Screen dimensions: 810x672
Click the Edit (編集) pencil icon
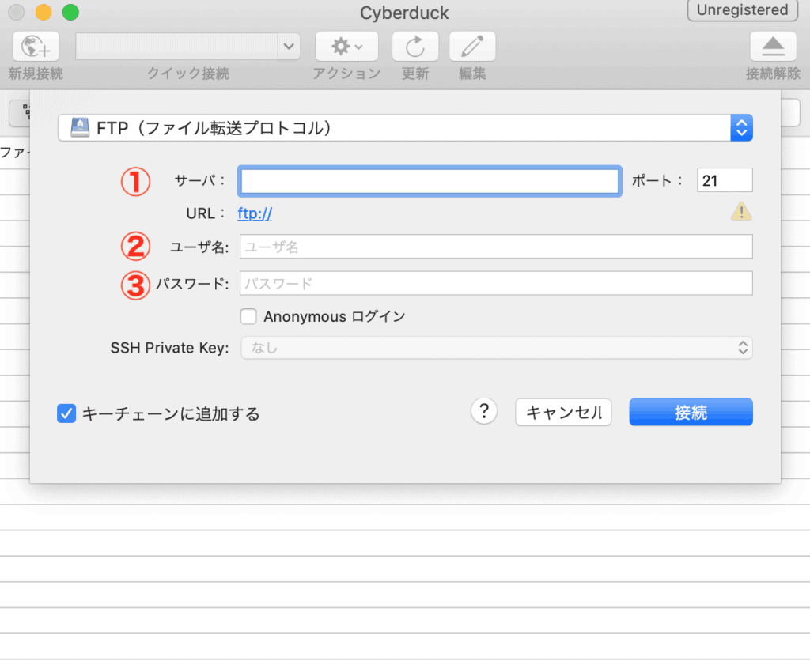coord(472,47)
